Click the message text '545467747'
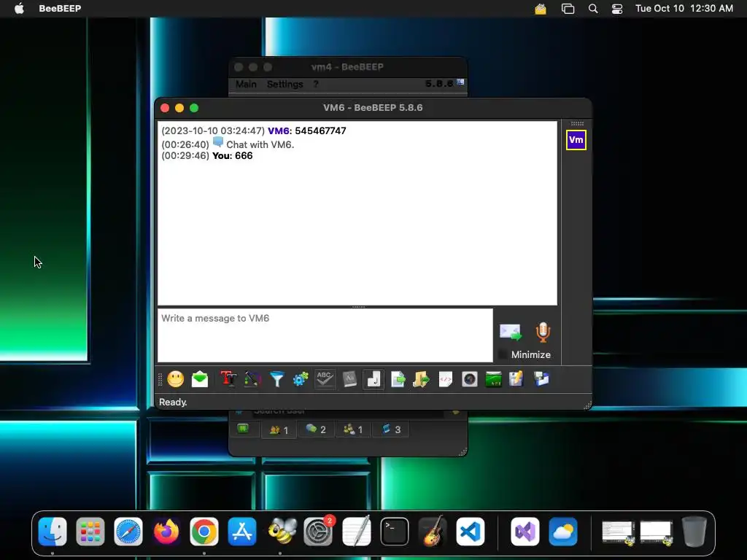The width and height of the screenshot is (747, 560). pos(321,131)
